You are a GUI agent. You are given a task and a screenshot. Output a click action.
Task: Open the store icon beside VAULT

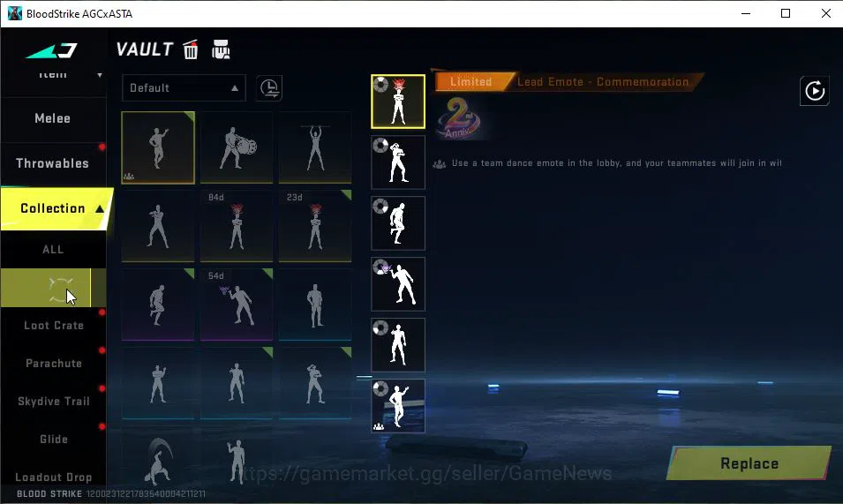click(x=221, y=49)
